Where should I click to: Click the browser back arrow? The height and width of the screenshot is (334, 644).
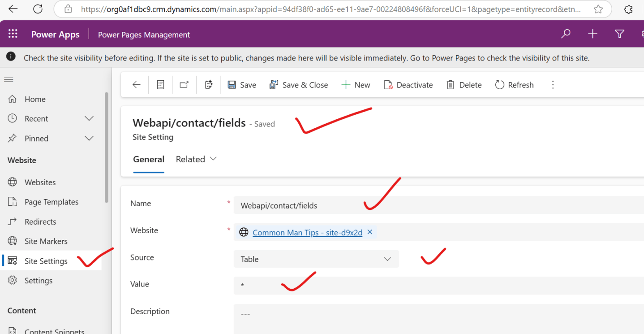(13, 9)
